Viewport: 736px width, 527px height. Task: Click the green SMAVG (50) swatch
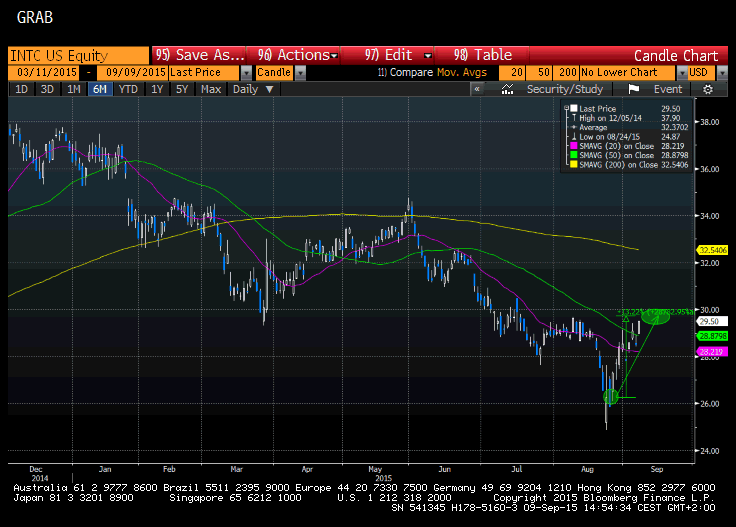tap(574, 155)
